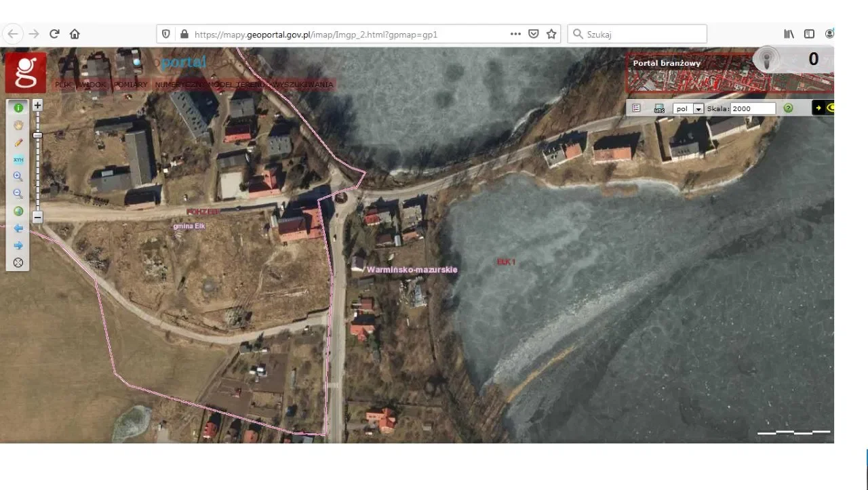Viewport: 868px width, 490px height.
Task: Bookmark this page with the star
Action: (551, 34)
